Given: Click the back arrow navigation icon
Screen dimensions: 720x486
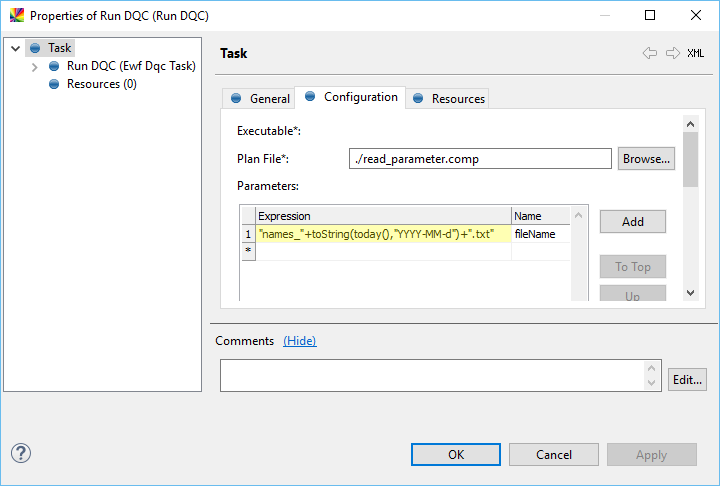Looking at the screenshot, I should point(649,54).
